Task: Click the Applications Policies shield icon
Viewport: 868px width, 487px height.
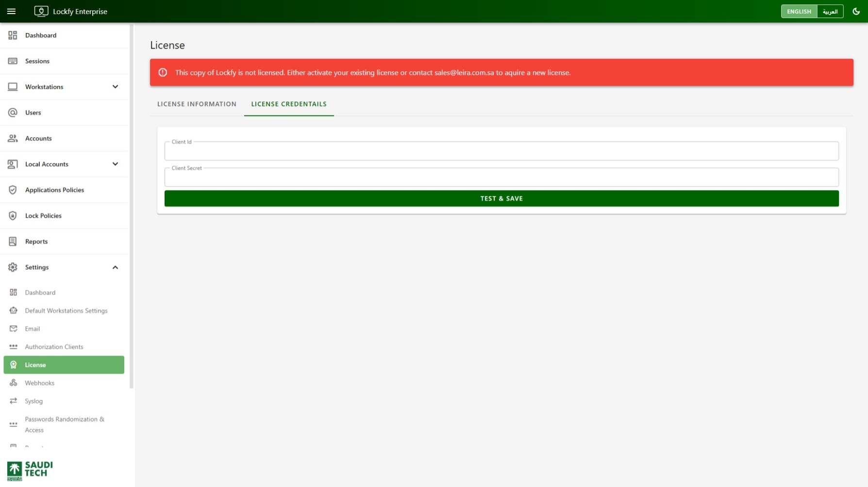Action: click(x=13, y=190)
